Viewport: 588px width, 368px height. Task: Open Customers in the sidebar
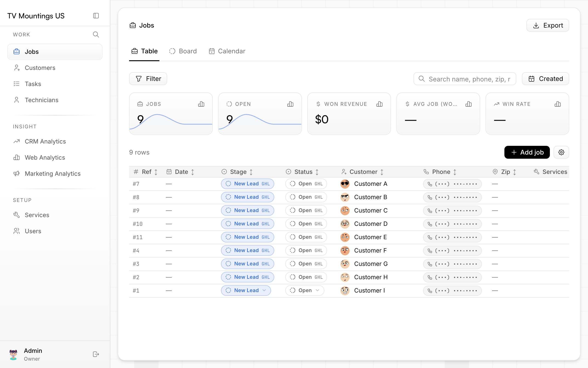pyautogui.click(x=55, y=68)
